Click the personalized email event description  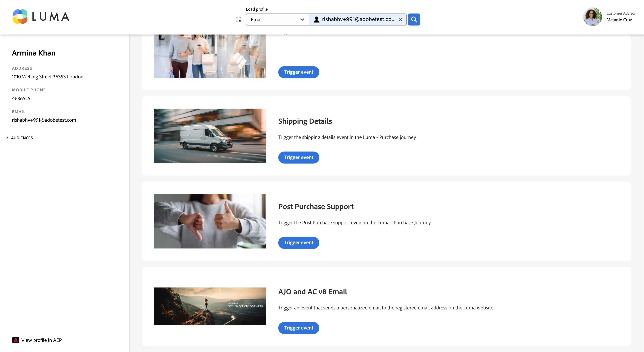[386, 308]
